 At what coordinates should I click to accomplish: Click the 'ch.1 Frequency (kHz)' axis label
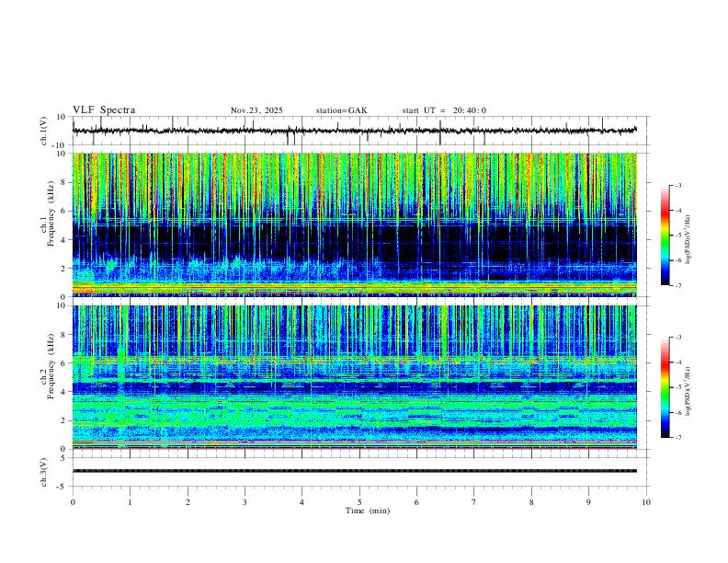point(48,224)
